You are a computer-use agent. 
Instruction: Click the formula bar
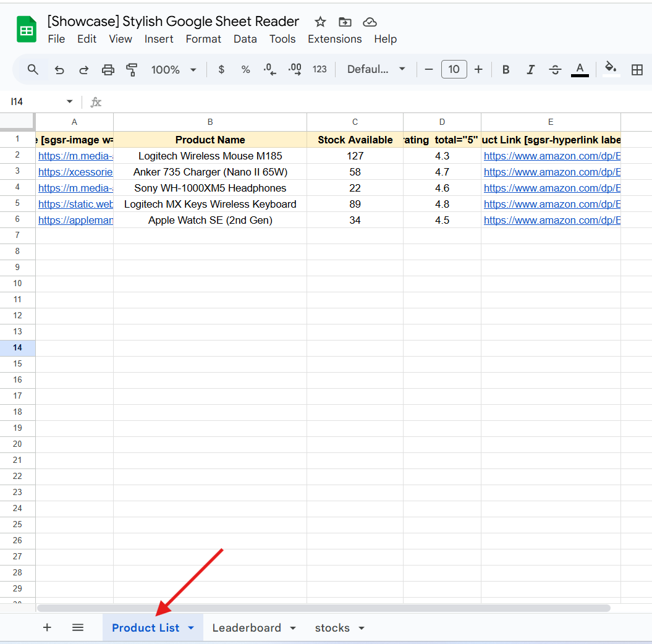click(x=375, y=102)
